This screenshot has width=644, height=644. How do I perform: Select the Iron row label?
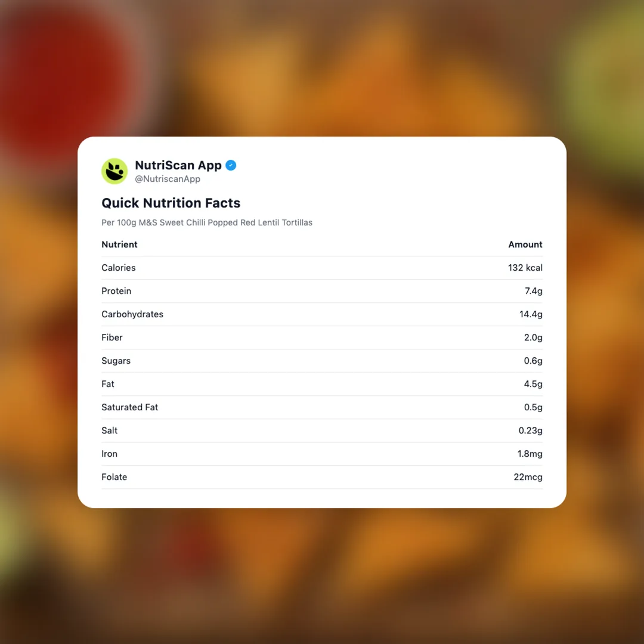click(110, 454)
